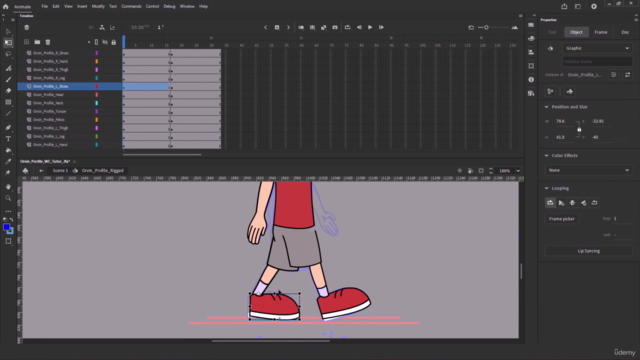Open the Swap Symbol icon button
Screen dimensions: 640x360
tap(627, 75)
